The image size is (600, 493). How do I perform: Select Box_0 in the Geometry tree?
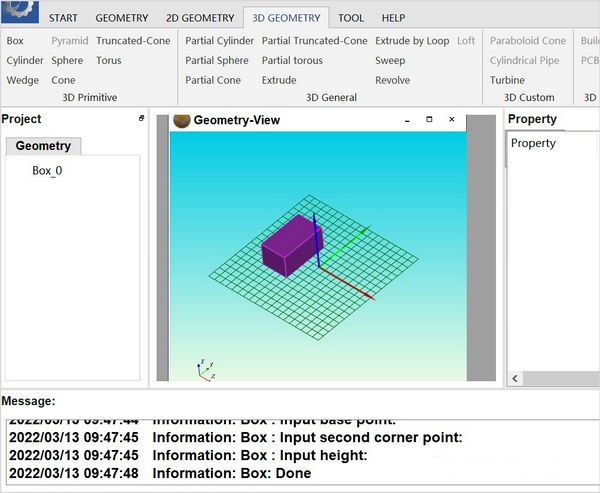coord(47,170)
